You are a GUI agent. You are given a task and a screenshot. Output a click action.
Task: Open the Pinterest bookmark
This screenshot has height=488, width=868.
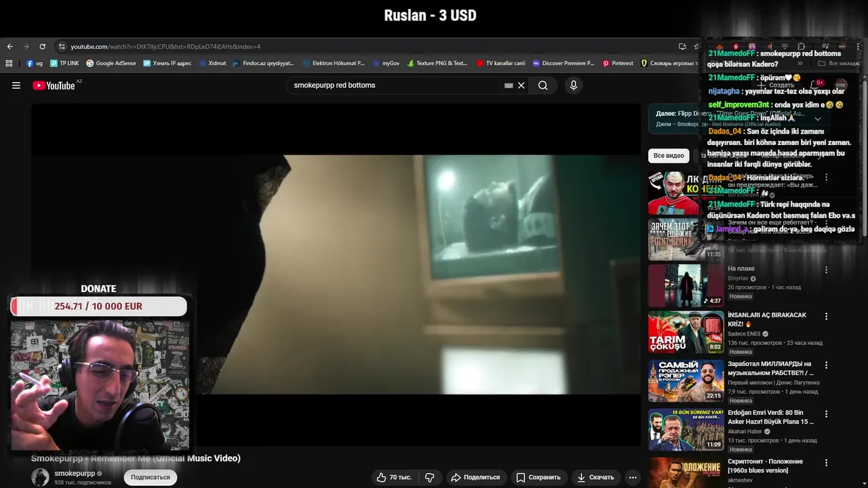coord(617,63)
